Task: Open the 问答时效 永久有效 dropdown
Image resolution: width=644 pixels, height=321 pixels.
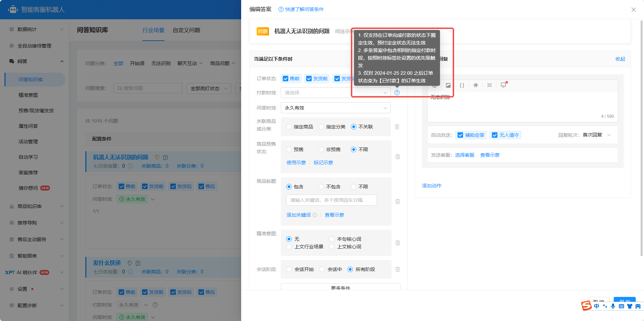Action: pos(335,108)
